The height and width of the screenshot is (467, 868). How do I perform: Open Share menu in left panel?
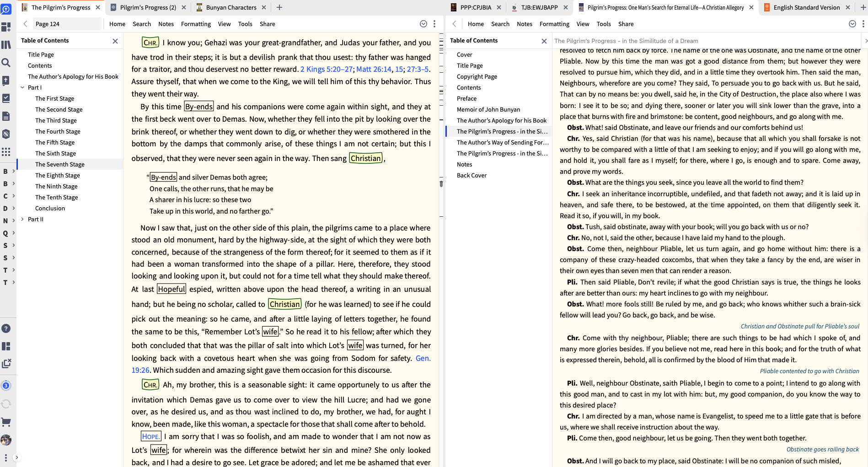point(268,24)
